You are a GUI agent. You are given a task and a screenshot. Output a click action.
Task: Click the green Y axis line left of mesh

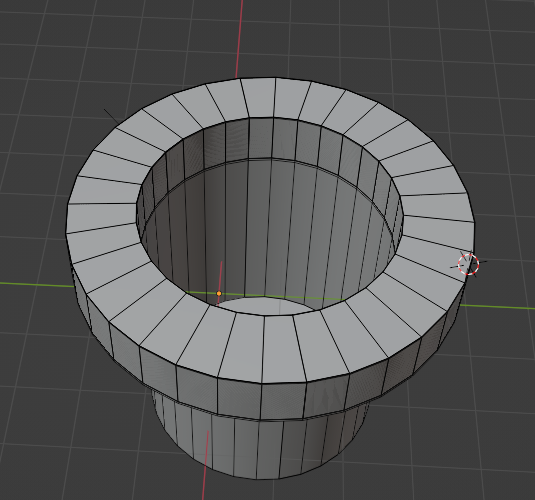click(x=36, y=284)
